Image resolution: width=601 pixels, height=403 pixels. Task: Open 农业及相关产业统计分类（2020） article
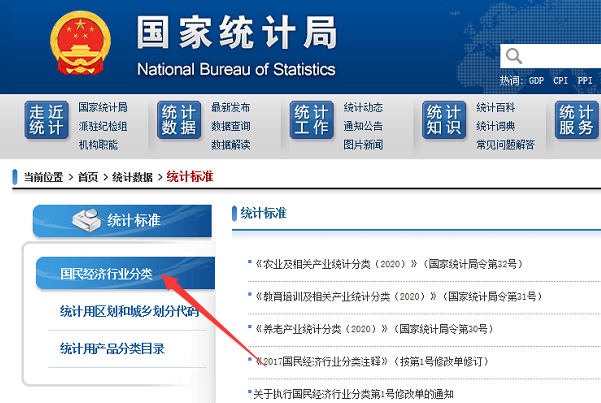[x=388, y=264]
